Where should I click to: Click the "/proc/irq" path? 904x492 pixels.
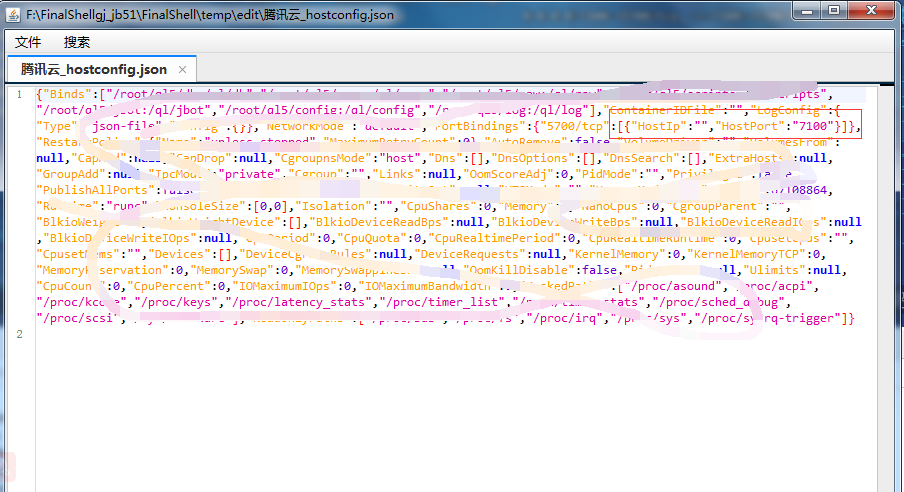(568, 318)
